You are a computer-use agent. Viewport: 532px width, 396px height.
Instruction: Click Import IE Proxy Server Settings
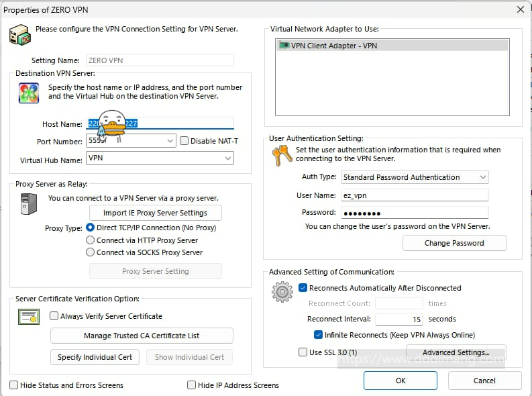pyautogui.click(x=156, y=213)
